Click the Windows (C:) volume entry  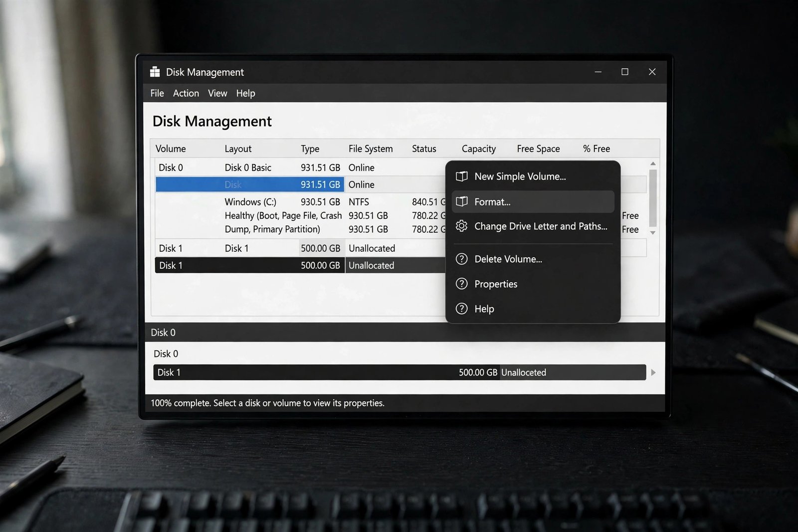point(250,202)
